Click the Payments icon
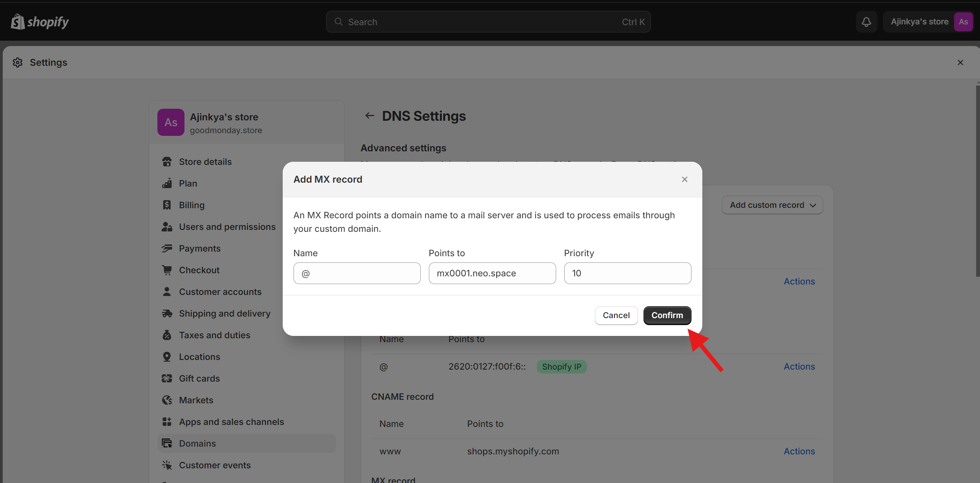The height and width of the screenshot is (483, 980). click(x=167, y=248)
